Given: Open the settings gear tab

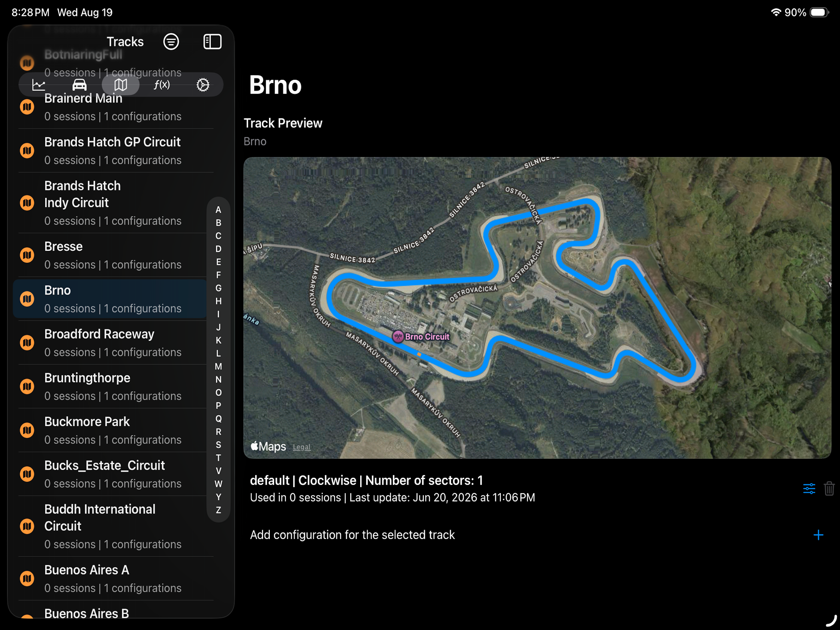Looking at the screenshot, I should [x=203, y=85].
